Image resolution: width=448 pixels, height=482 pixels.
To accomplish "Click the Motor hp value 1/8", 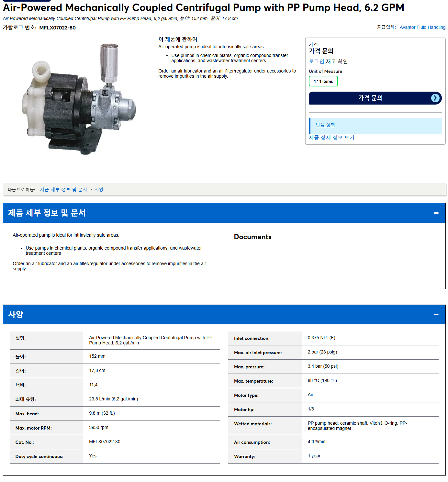I will (x=311, y=409).
